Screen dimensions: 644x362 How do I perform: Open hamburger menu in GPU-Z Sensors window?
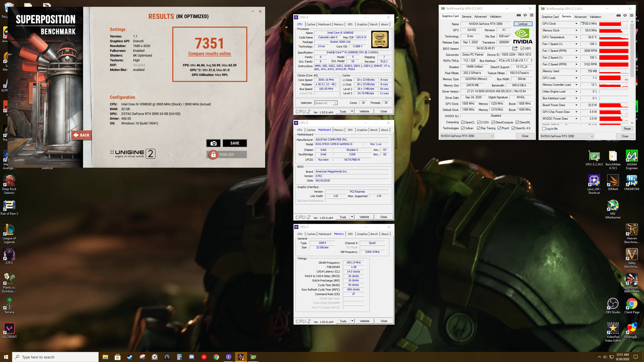click(x=631, y=16)
